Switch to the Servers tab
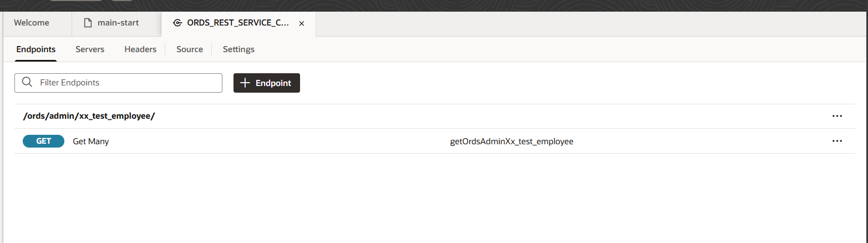The height and width of the screenshot is (243, 868). tap(90, 49)
